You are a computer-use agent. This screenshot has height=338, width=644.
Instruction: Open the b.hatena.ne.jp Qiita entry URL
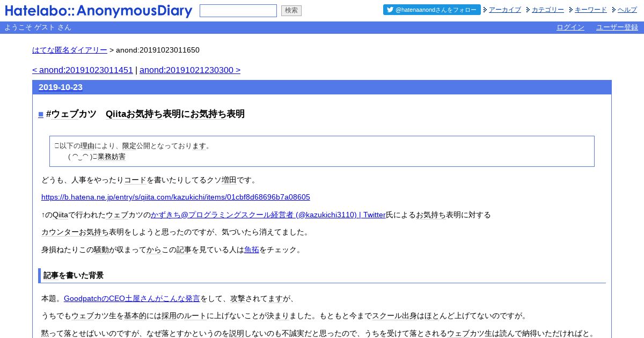coord(175,197)
